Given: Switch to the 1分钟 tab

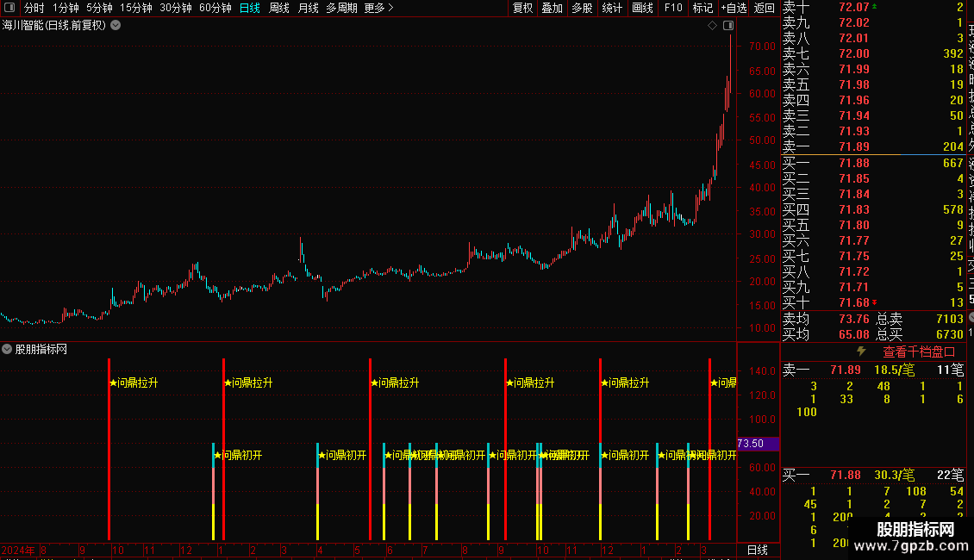Looking at the screenshot, I should click(66, 8).
